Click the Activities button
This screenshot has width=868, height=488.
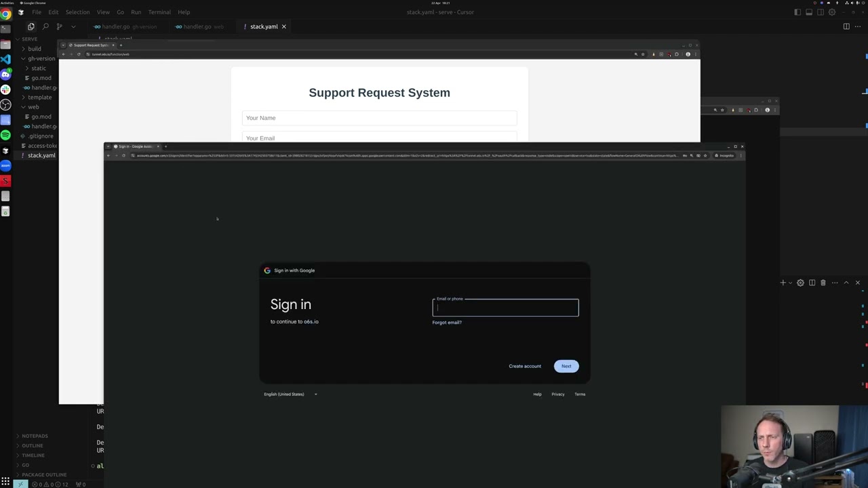pos(5,3)
